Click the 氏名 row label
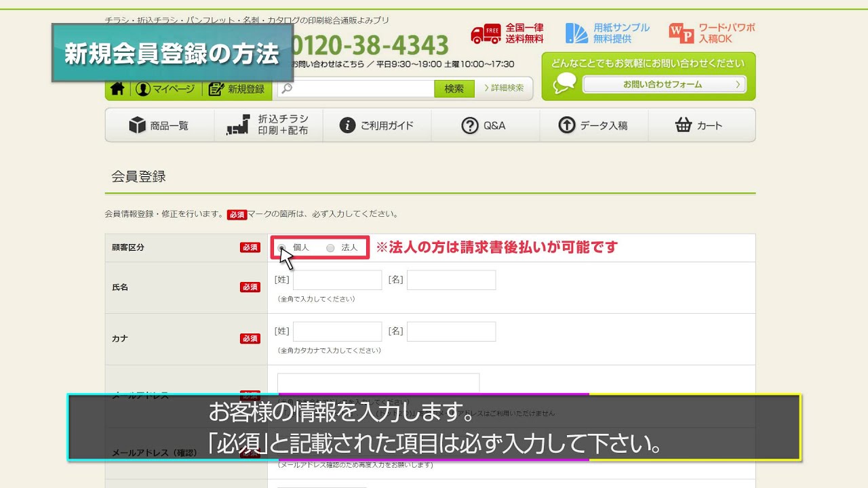The image size is (868, 488). 120,287
